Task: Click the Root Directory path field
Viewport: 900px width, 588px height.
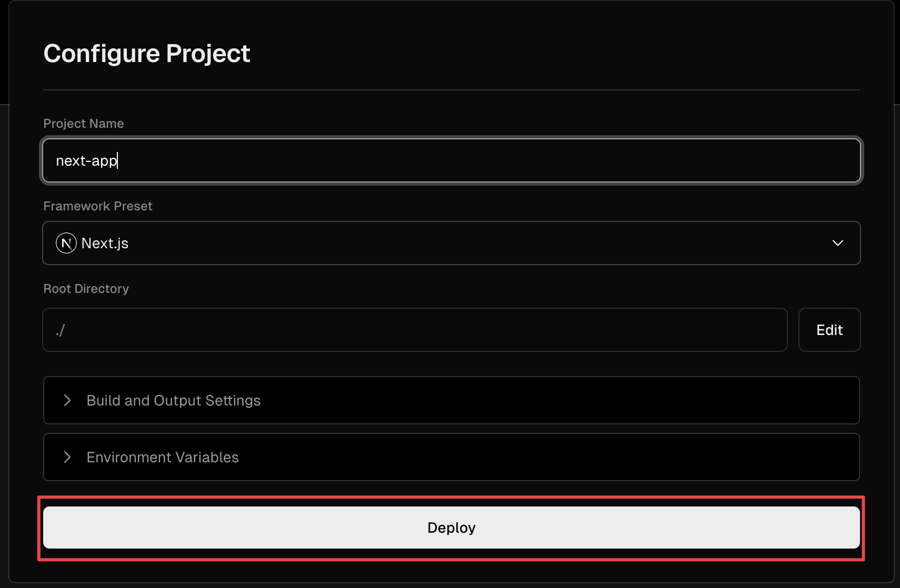Action: [x=415, y=330]
